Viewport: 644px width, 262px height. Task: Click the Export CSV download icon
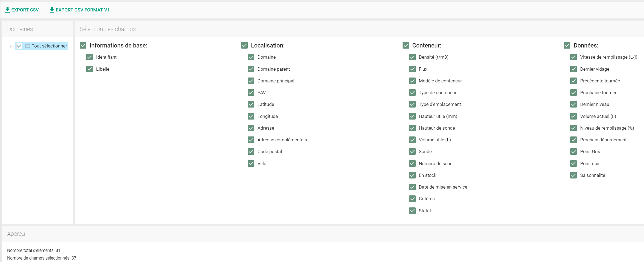click(8, 10)
